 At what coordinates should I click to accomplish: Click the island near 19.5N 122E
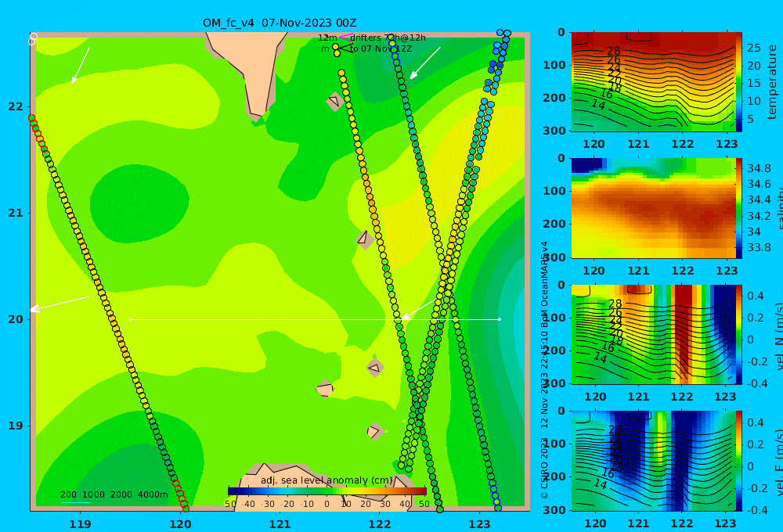(374, 368)
